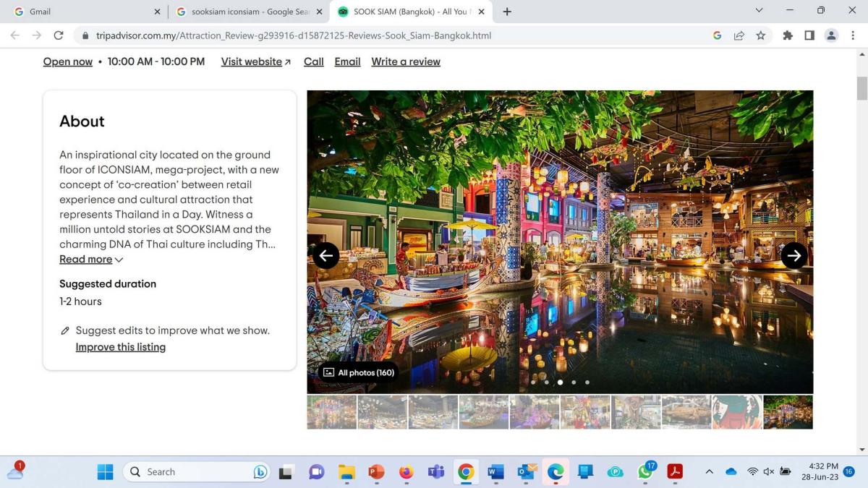Click the Call link
This screenshot has height=488, width=868.
tap(313, 61)
